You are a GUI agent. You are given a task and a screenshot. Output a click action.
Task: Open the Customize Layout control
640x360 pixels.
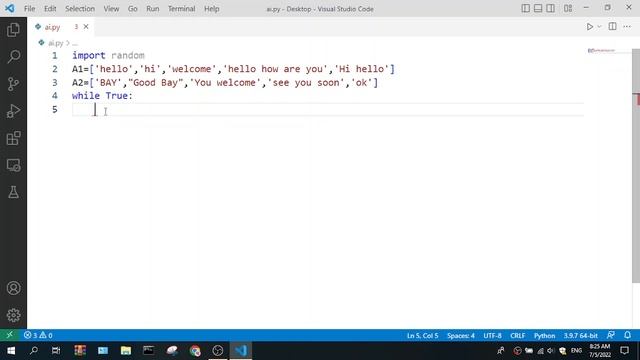pyautogui.click(x=568, y=8)
